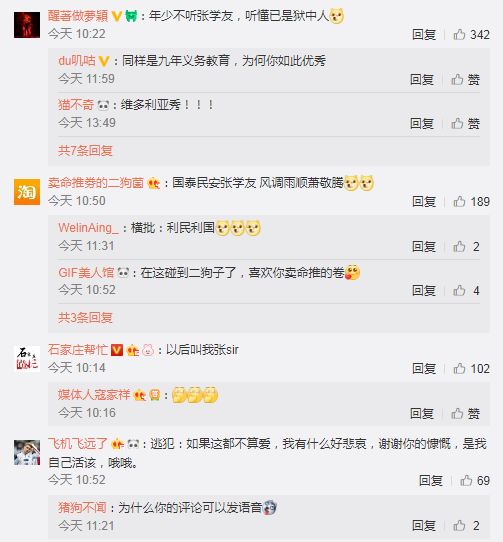Like 石家庄帮忙's comment with 102 likes

click(x=472, y=368)
